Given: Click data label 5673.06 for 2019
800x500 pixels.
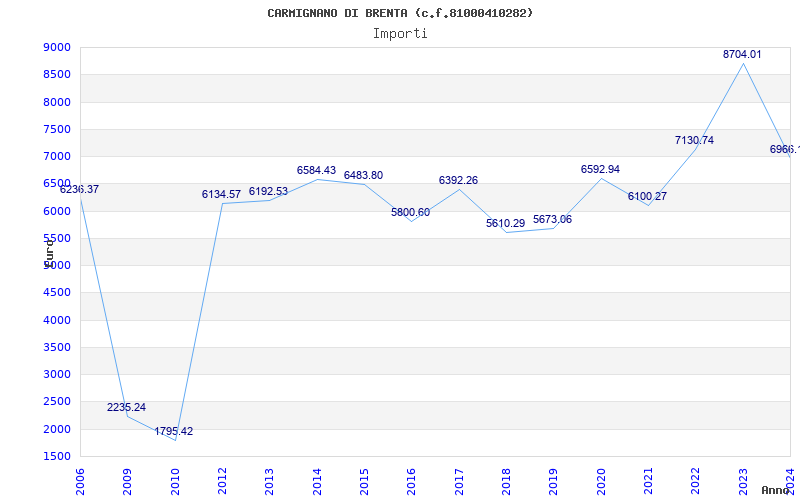Looking at the screenshot, I should [552, 219].
